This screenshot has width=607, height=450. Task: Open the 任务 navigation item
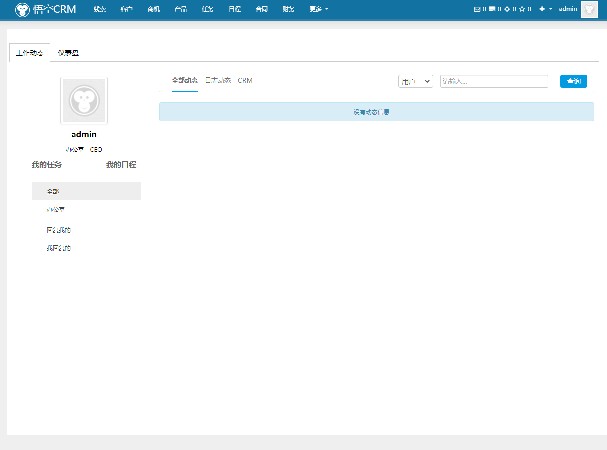tap(207, 9)
